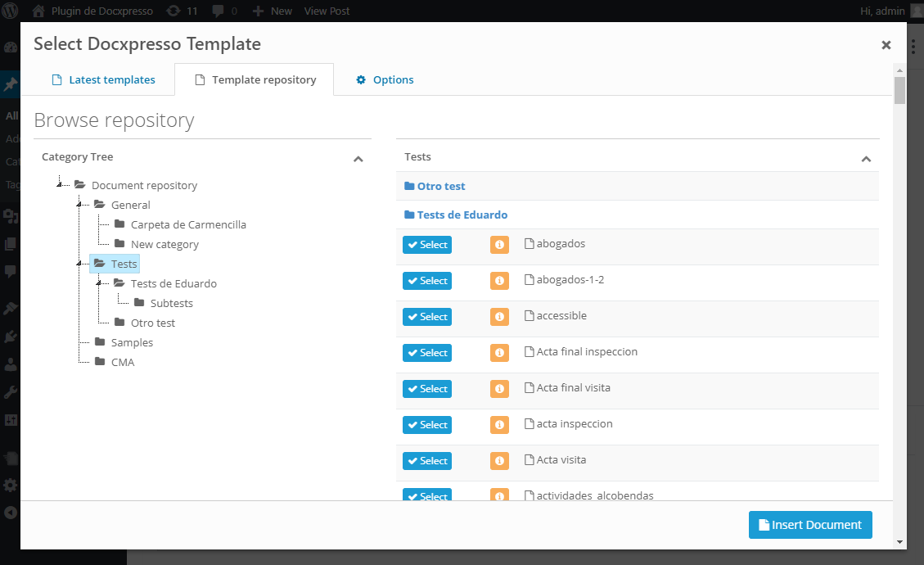Collapse the Tests tree node arrow

(79, 264)
